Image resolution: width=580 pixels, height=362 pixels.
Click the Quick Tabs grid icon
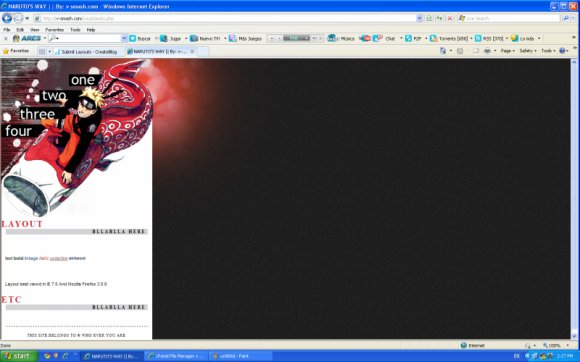pyautogui.click(x=42, y=51)
